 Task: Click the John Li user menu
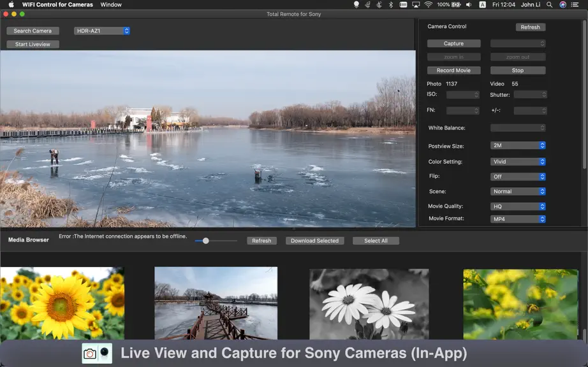pos(531,4)
